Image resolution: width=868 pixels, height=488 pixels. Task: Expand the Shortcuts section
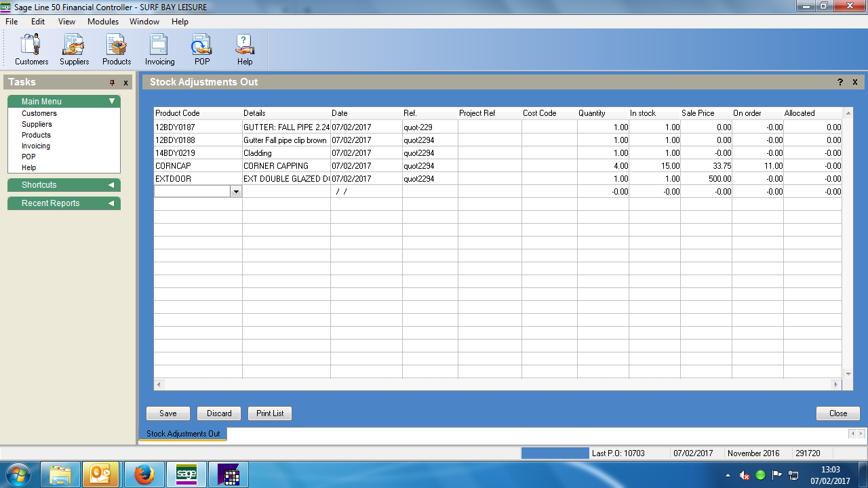tap(111, 185)
